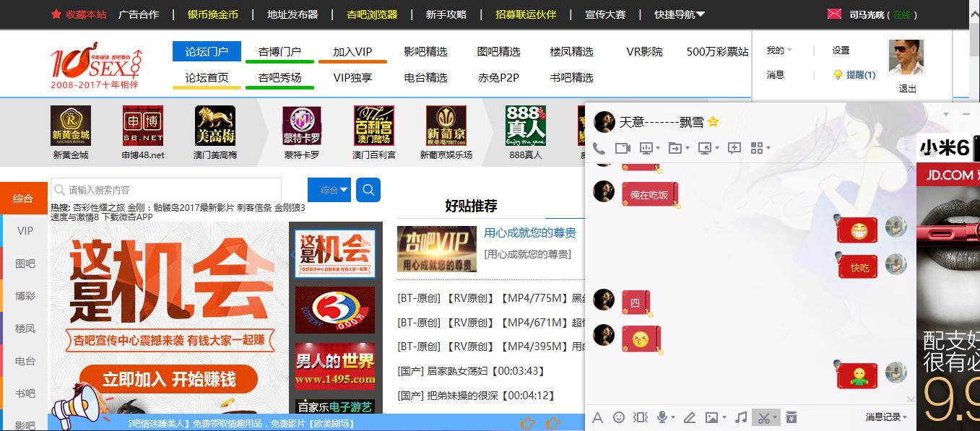Open the emoji smiley picker in chat
Viewport: 980px width, 431px height.
coord(619,417)
